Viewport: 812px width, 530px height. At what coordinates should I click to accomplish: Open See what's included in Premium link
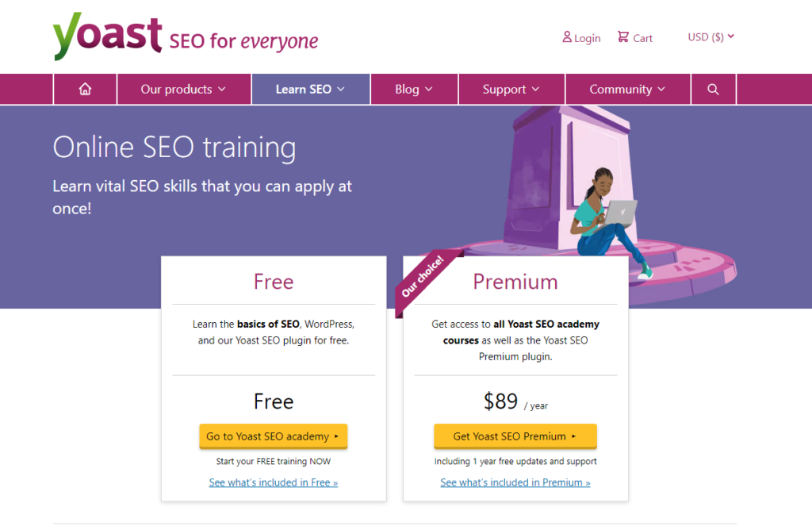coord(515,482)
